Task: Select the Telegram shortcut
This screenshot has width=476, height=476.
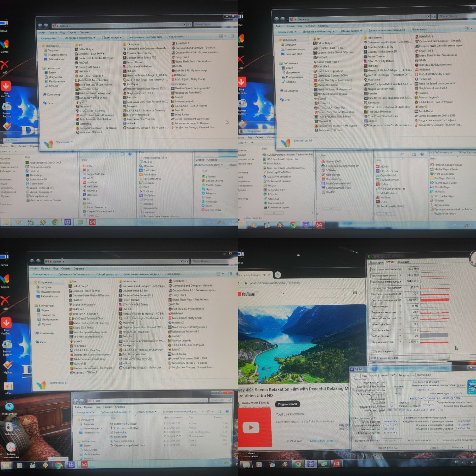Action: pyautogui.click(x=209, y=193)
